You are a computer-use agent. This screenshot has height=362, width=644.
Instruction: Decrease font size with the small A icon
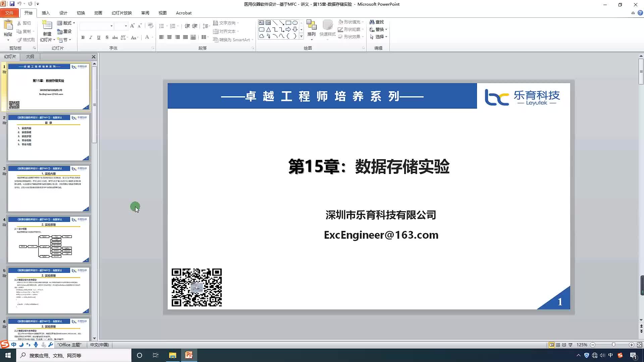click(x=140, y=26)
